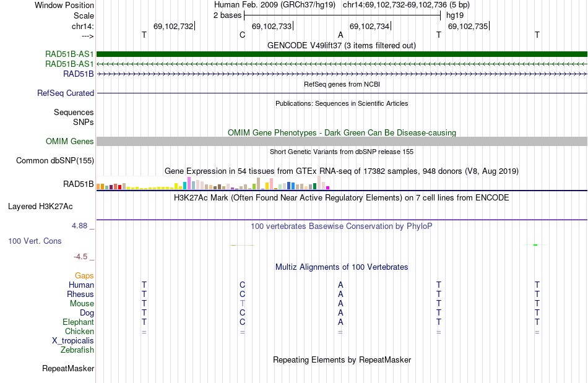
Task: Select the 'Zebrafish' alignment row label
Action: 77,350
